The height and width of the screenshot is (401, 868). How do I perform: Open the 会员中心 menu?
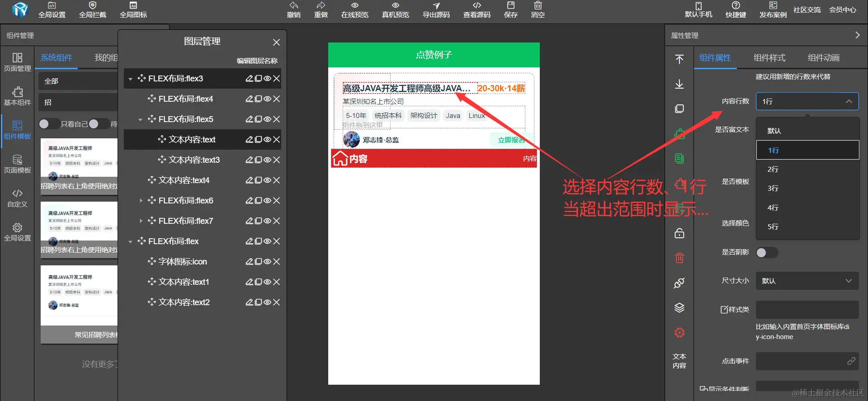pyautogui.click(x=843, y=10)
